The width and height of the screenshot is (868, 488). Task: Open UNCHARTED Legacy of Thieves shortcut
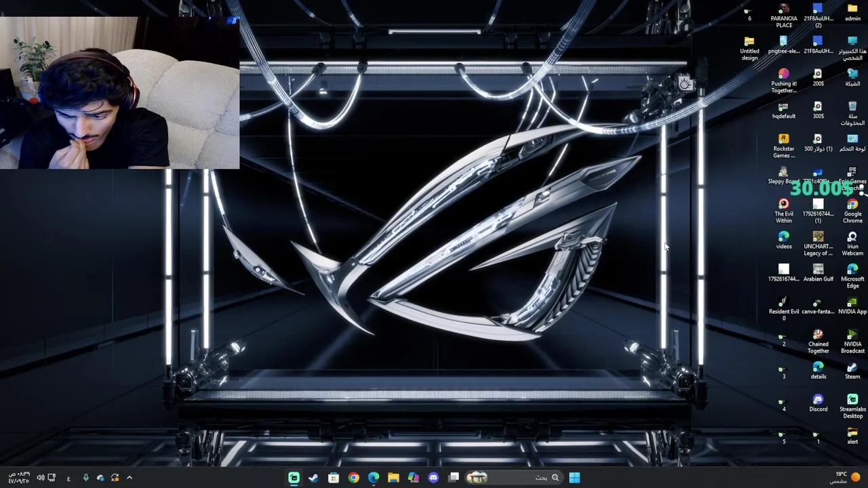pyautogui.click(x=818, y=243)
